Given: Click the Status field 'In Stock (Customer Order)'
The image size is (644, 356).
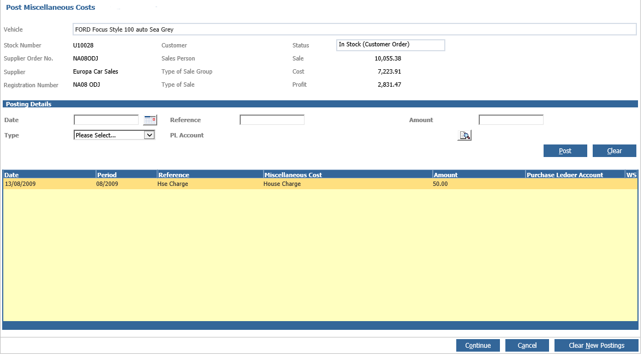Looking at the screenshot, I should (x=390, y=45).
